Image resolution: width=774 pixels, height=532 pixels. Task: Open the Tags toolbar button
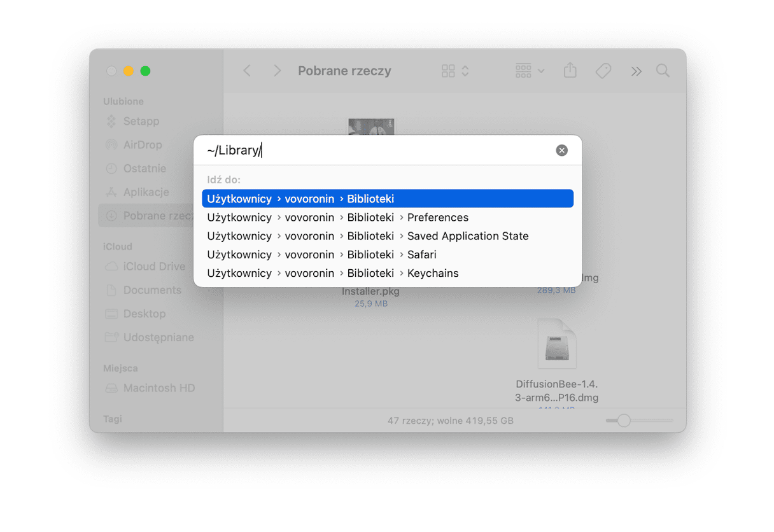click(603, 71)
